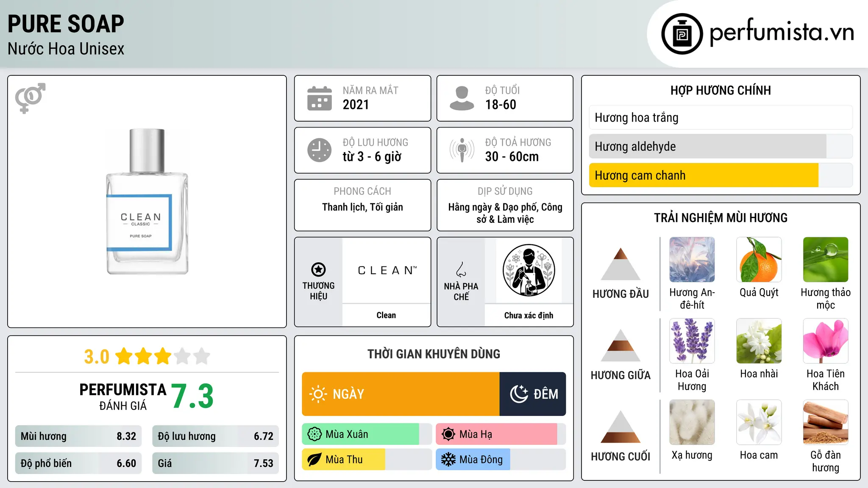Click the moon icon in the Đêm bar
The image size is (868, 488).
pos(519,394)
